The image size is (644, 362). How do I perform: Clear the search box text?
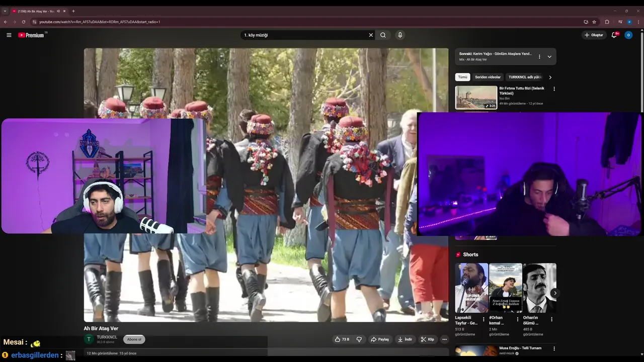(371, 35)
